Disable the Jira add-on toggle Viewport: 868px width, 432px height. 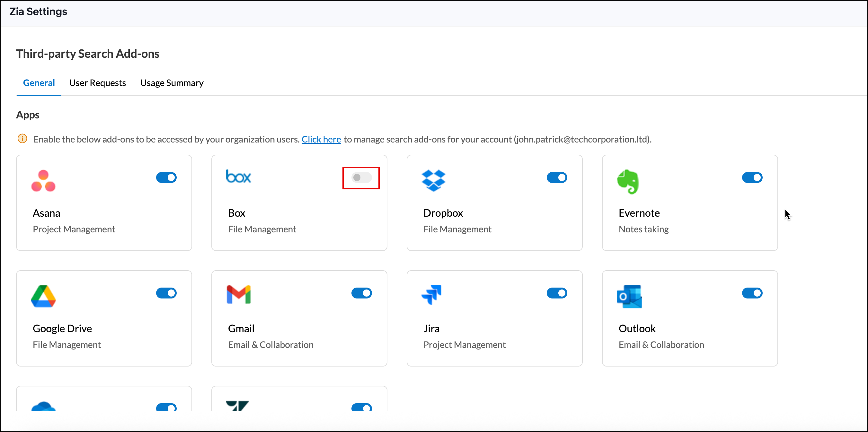tap(557, 293)
